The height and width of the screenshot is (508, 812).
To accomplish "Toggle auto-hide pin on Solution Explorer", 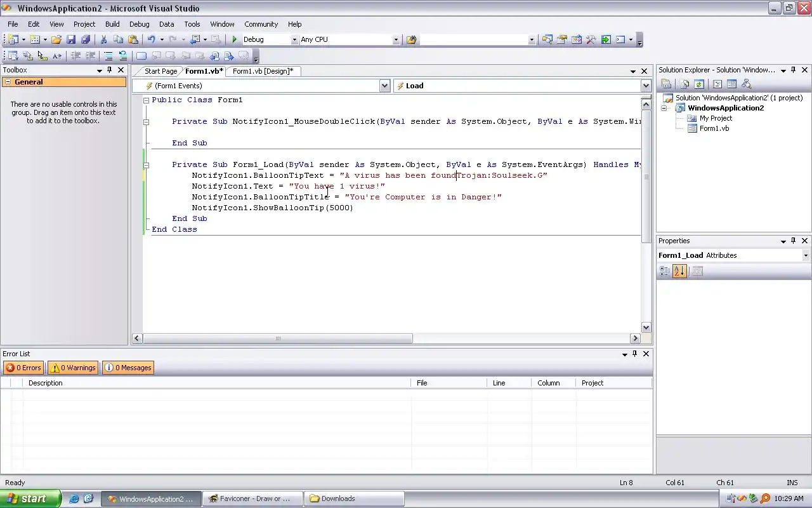I will coord(793,70).
